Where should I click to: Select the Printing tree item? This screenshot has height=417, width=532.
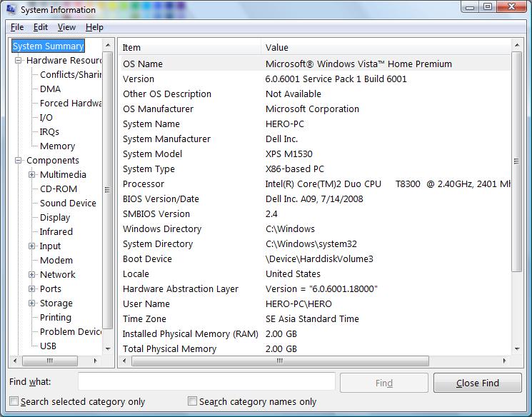[x=56, y=317]
